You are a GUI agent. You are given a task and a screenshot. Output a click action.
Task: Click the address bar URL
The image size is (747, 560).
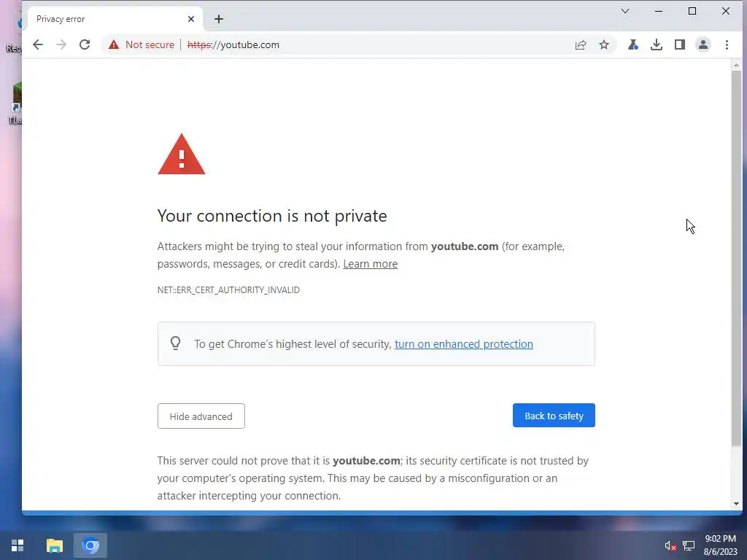[248, 44]
